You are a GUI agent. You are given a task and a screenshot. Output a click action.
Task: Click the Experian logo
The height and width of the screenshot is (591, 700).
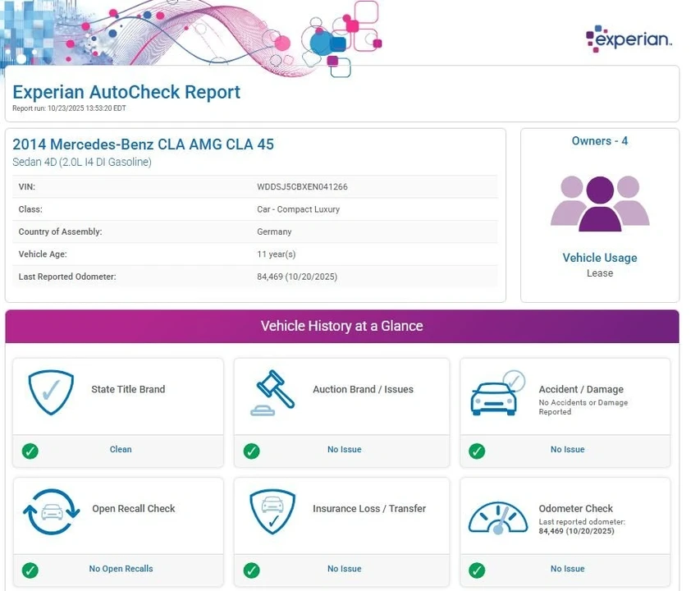[629, 39]
